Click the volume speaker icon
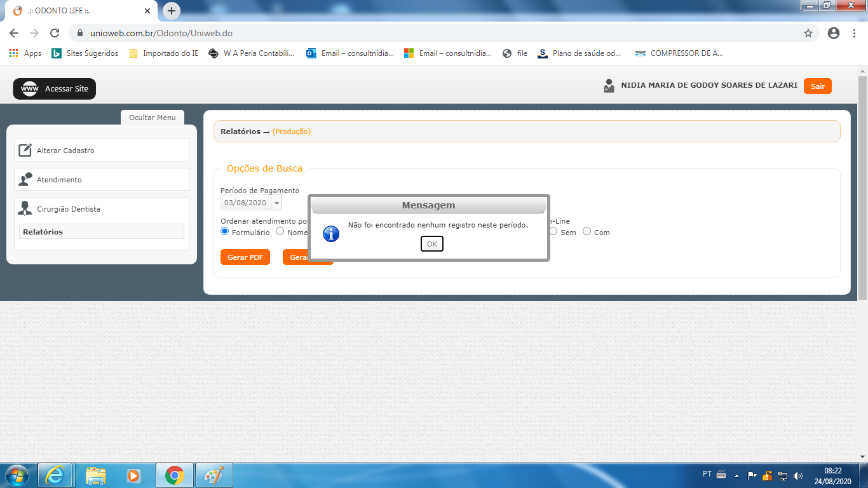Viewport: 868px width, 488px height. (798, 475)
